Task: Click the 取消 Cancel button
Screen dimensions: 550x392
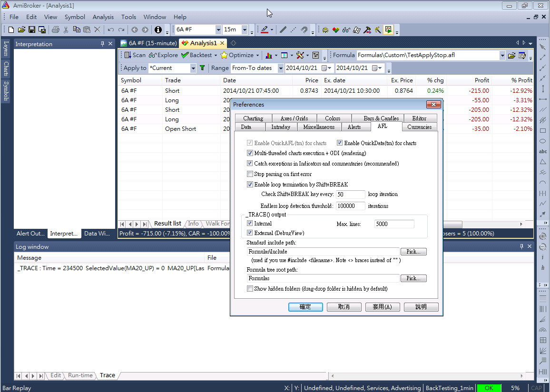Action: point(344,307)
